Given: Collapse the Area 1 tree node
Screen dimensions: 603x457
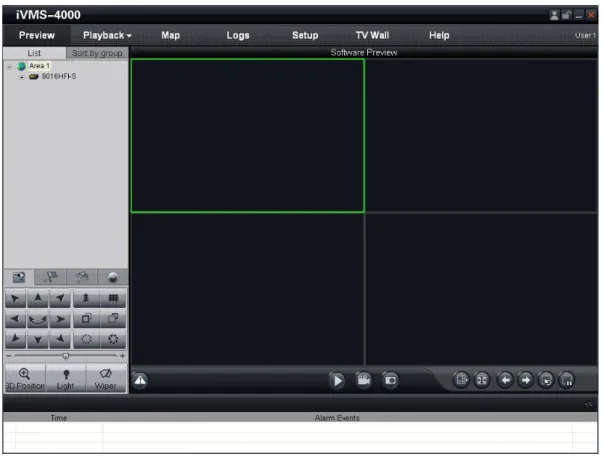Looking at the screenshot, I should tap(10, 67).
